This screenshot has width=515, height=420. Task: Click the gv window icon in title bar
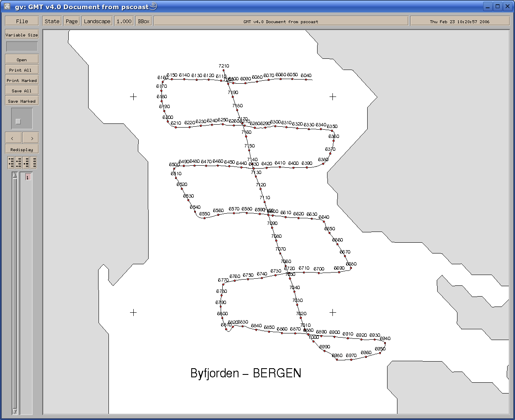(x=7, y=6)
